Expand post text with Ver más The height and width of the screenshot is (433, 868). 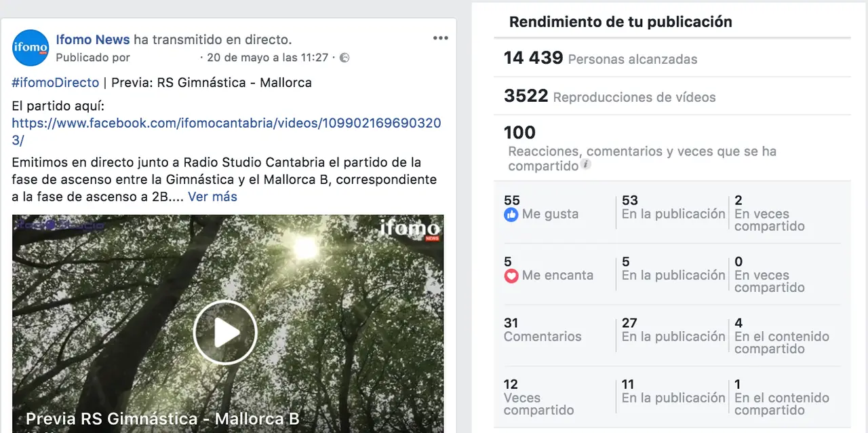pos(213,197)
